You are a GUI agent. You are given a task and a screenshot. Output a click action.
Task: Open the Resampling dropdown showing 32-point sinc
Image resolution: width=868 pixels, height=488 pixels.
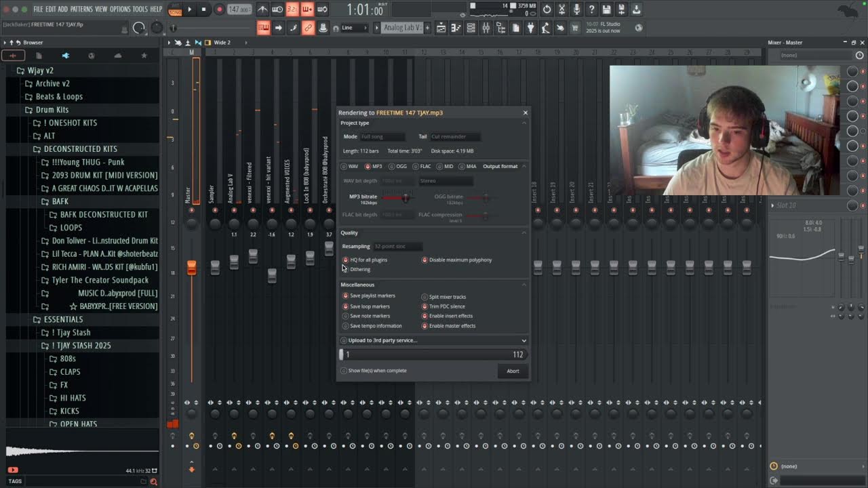point(398,246)
